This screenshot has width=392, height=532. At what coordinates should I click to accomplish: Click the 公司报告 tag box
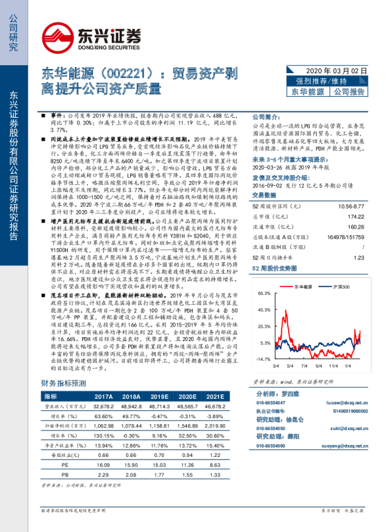coord(349,92)
